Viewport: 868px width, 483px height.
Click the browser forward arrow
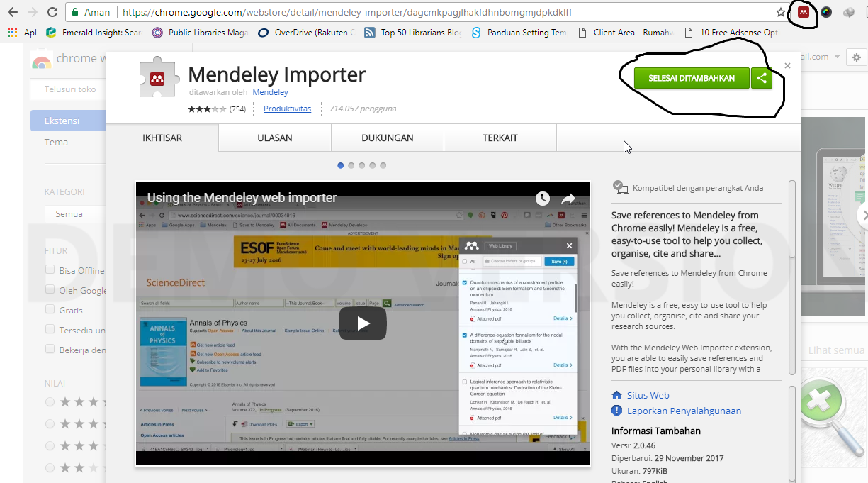(32, 12)
